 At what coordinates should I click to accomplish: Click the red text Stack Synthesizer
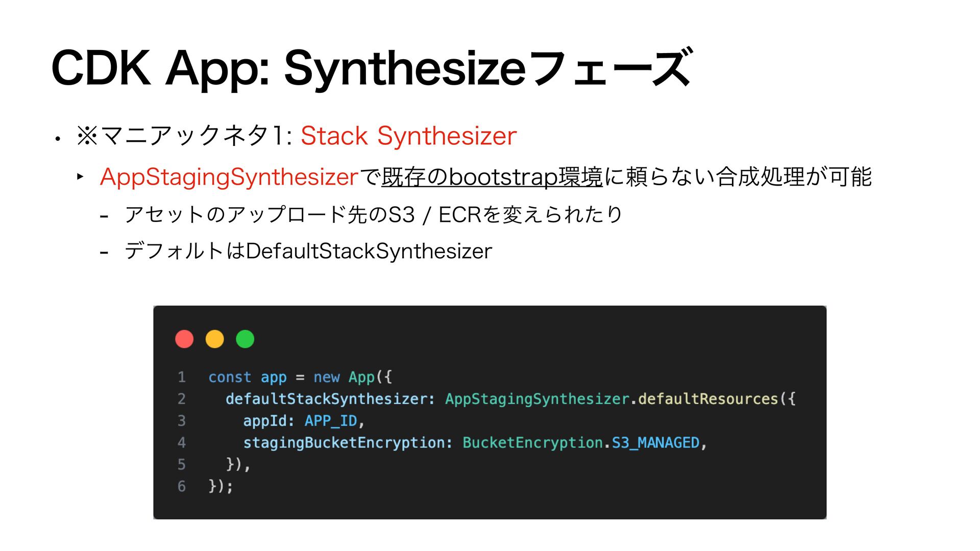click(x=409, y=136)
